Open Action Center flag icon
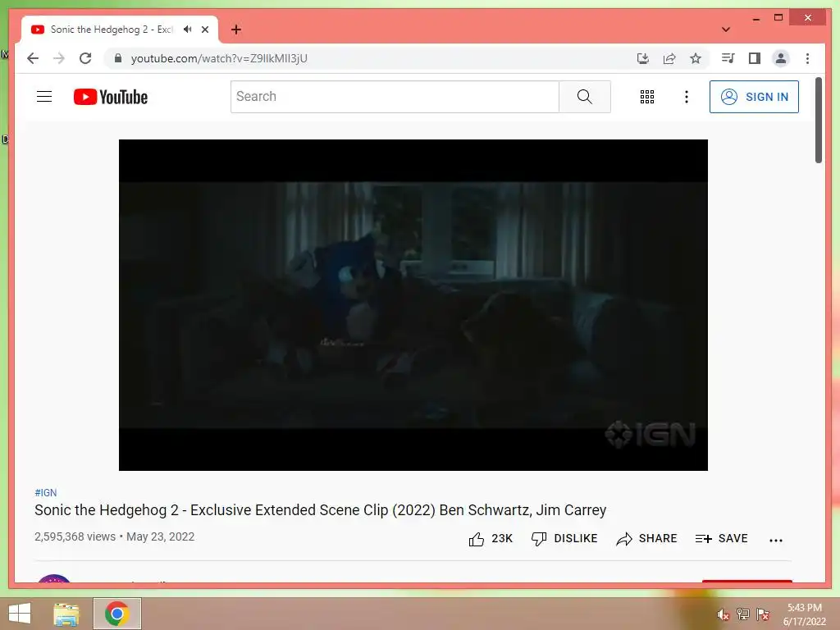Image resolution: width=840 pixels, height=630 pixels. pos(763,614)
